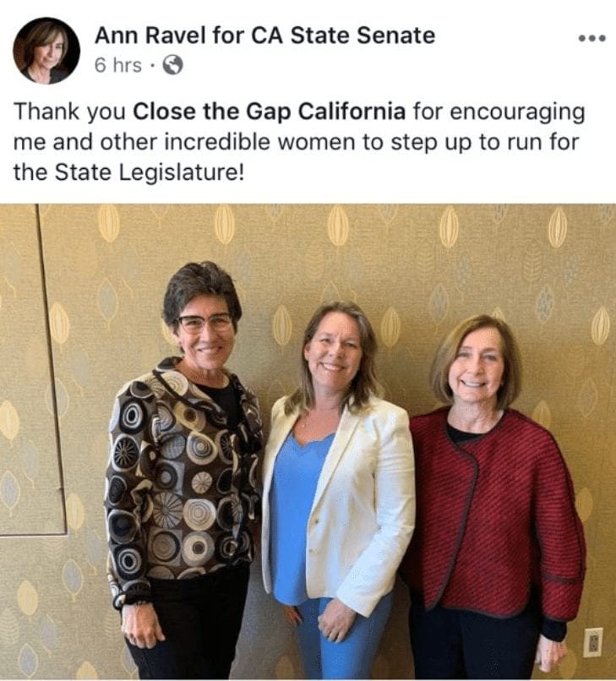This screenshot has height=681, width=616.
Task: Click the word Legislature! in the post
Action: point(181,173)
